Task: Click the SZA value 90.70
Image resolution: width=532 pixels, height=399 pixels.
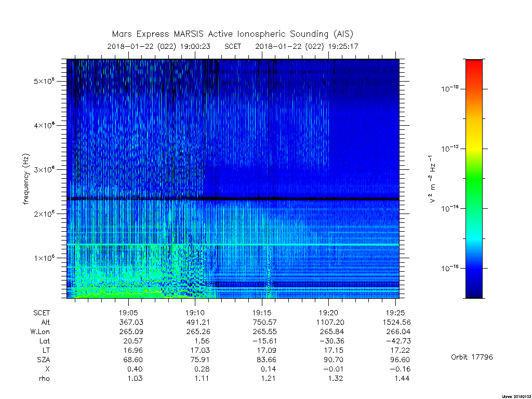Action: [333, 360]
